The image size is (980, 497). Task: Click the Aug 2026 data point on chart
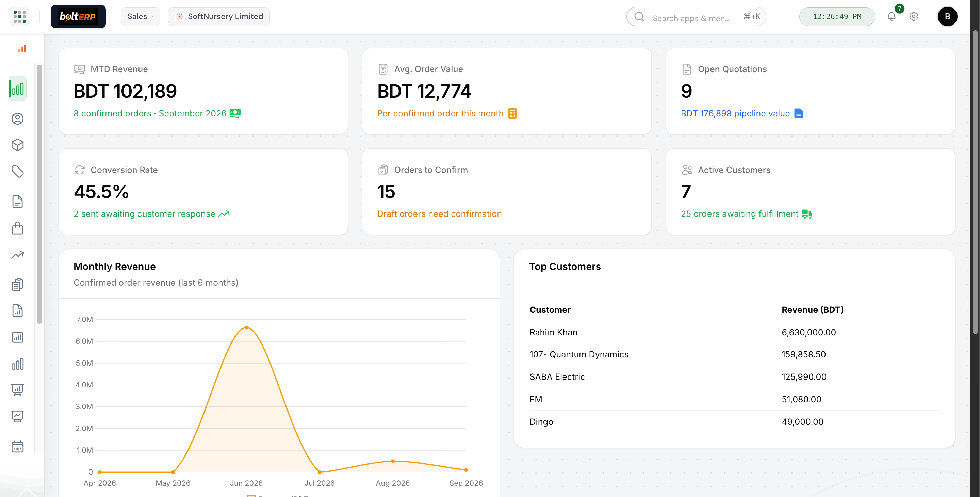pos(393,461)
